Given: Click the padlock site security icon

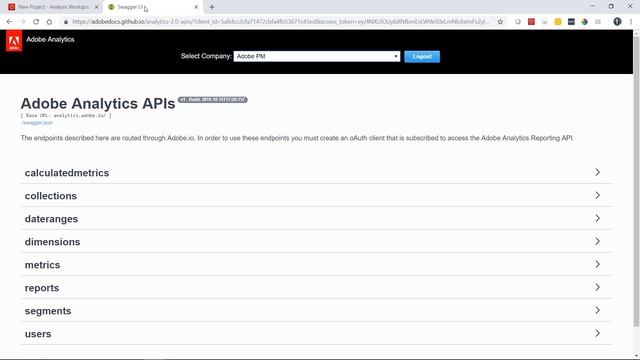Looking at the screenshot, I should click(x=65, y=22).
